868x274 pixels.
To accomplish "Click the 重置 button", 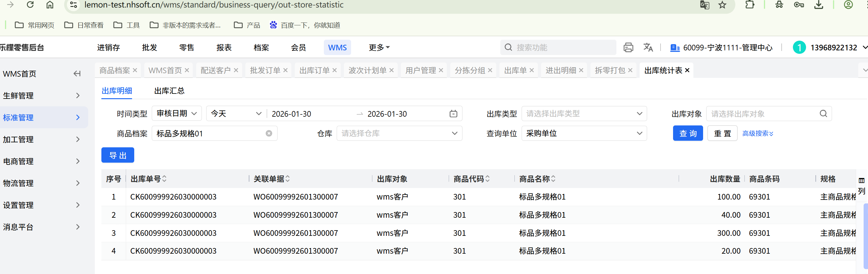I will point(722,134).
